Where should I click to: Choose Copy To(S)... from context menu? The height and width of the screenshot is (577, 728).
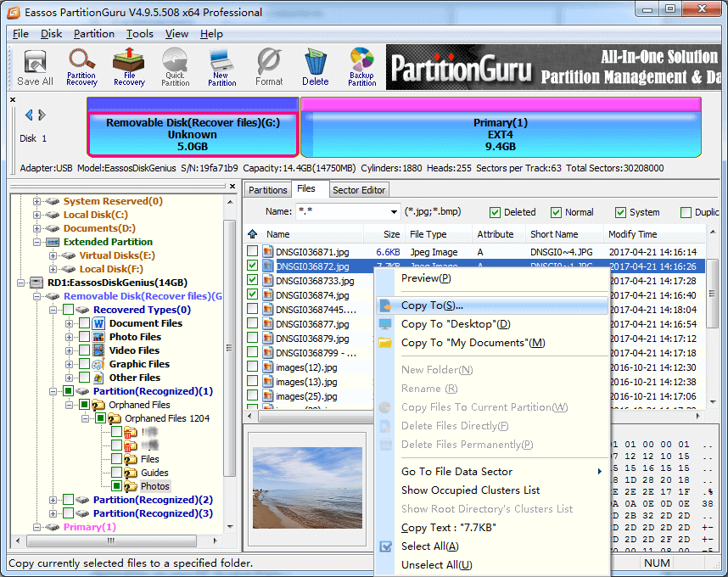[492, 305]
